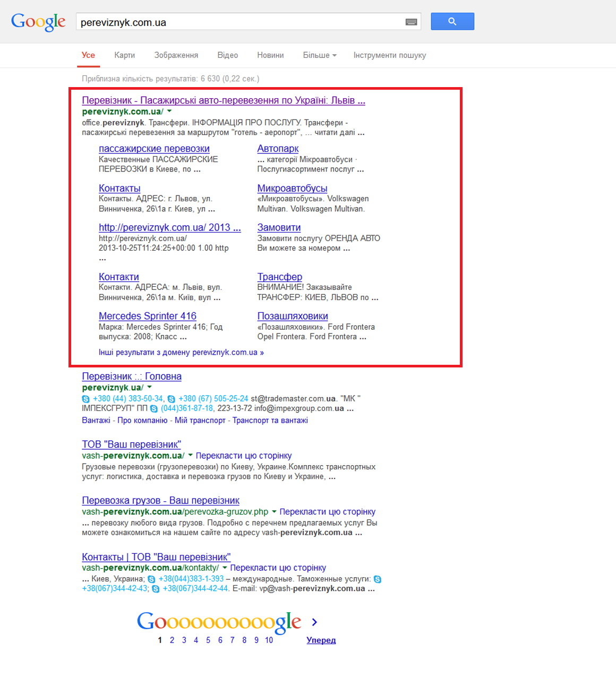Call phone number (044)361-87-18
The width and height of the screenshot is (616, 677).
click(187, 408)
